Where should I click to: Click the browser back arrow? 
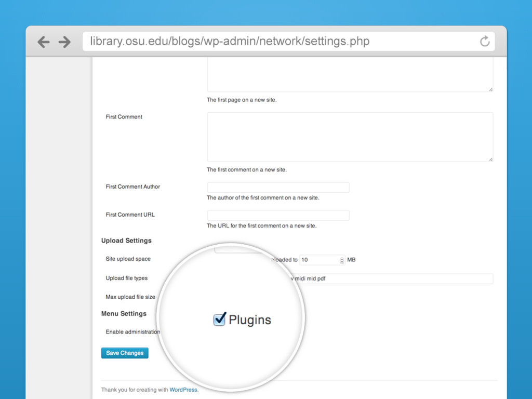coord(44,42)
